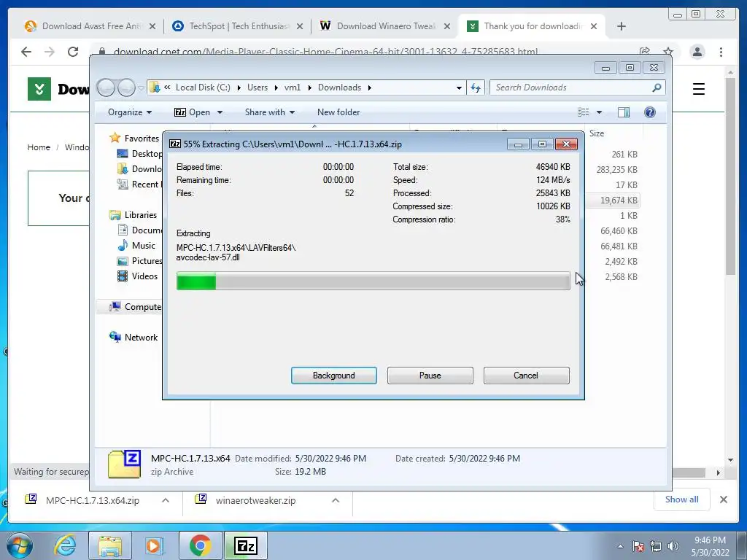
Task: Open the Organize menu in Explorer
Action: point(130,112)
